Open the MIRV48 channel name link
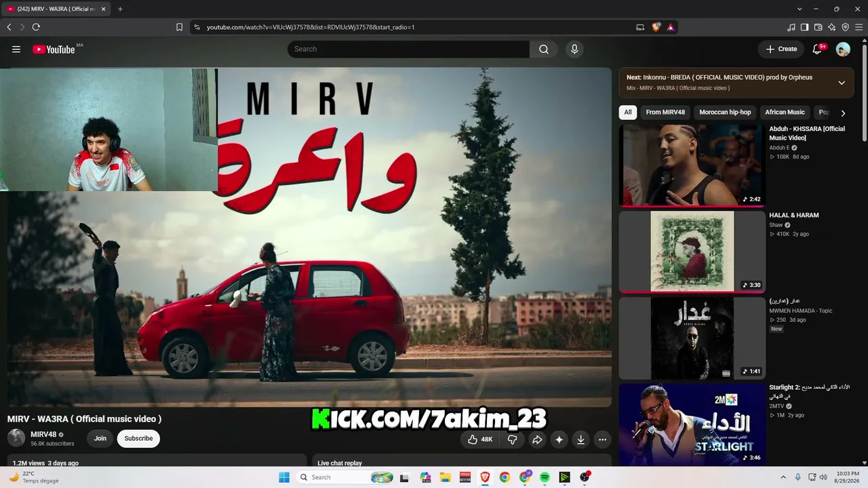This screenshot has height=488, width=868. click(43, 434)
